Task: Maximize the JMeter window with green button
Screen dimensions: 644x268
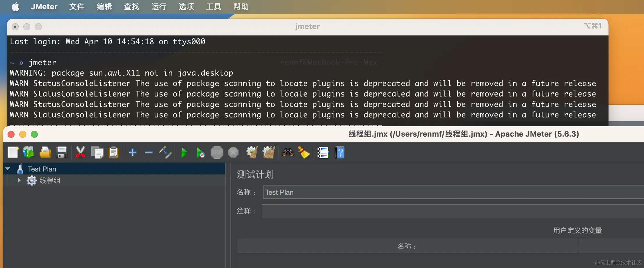Action: click(x=34, y=134)
